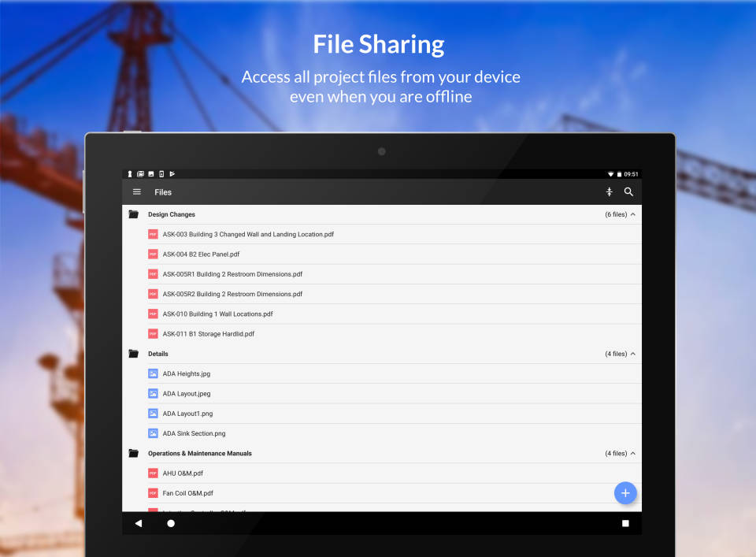
Task: Open ASK-010 Building 1 Wall Locations.pdf
Action: 217,313
